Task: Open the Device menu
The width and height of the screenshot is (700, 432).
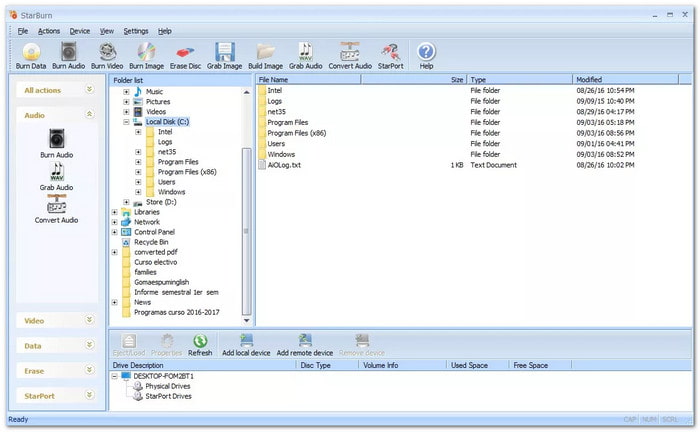Action: (x=79, y=31)
